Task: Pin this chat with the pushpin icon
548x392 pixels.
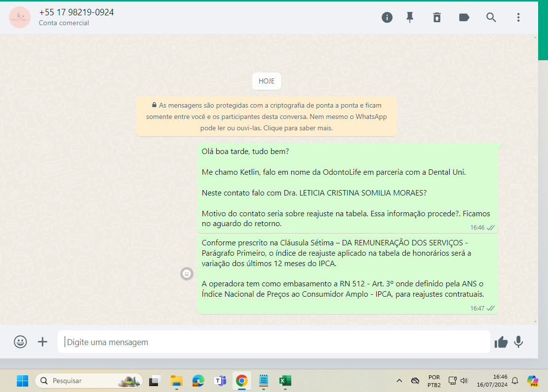Action: pyautogui.click(x=410, y=17)
